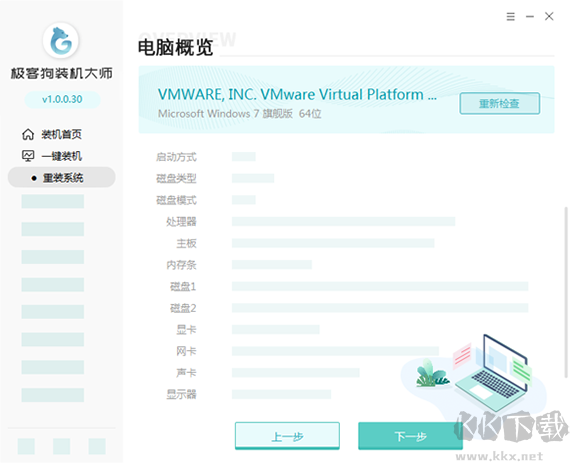Minimize the installer window
The image size is (570, 463).
pos(530,16)
